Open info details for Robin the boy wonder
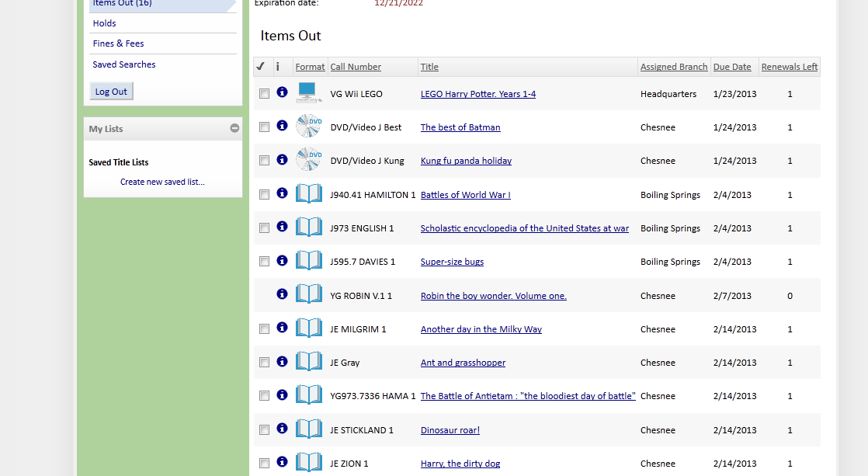The image size is (868, 476). pyautogui.click(x=282, y=294)
